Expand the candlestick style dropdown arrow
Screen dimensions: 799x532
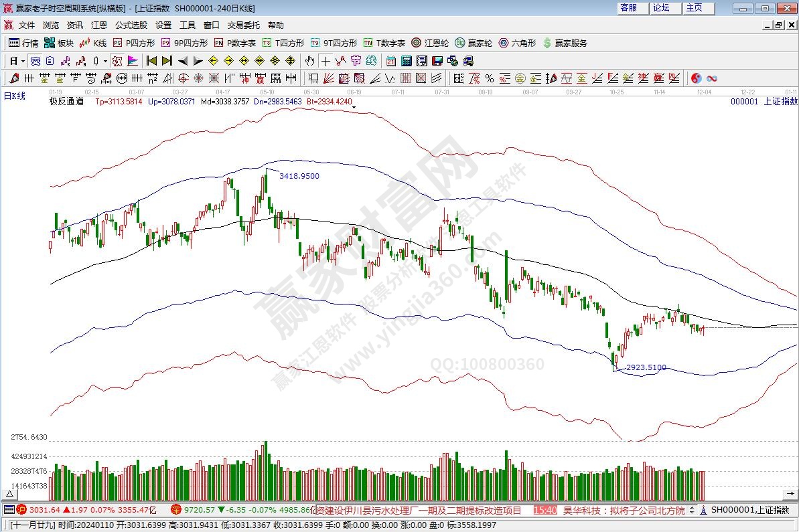[x=104, y=61]
